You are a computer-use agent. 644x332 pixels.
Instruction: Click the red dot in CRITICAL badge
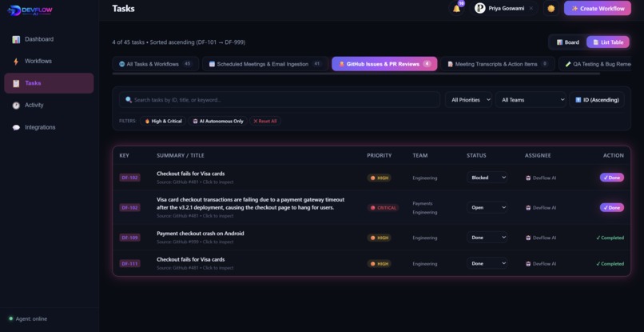(x=373, y=208)
